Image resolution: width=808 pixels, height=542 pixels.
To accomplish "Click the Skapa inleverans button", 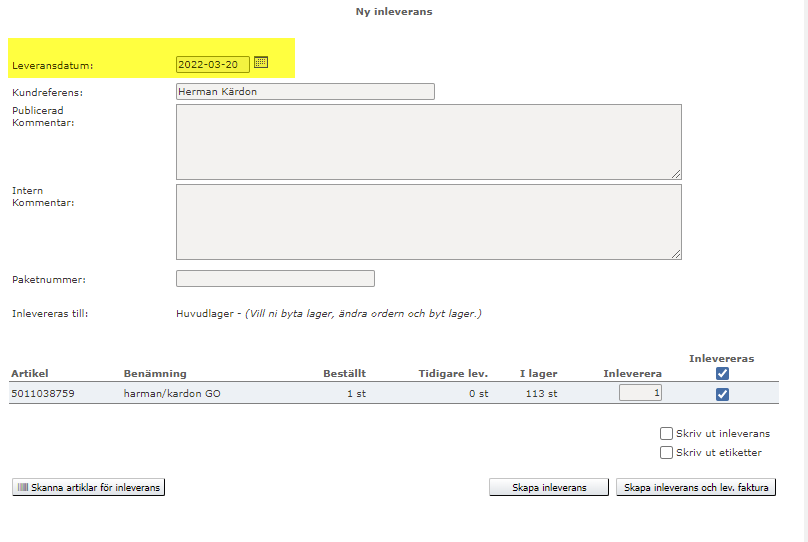I will [x=550, y=487].
